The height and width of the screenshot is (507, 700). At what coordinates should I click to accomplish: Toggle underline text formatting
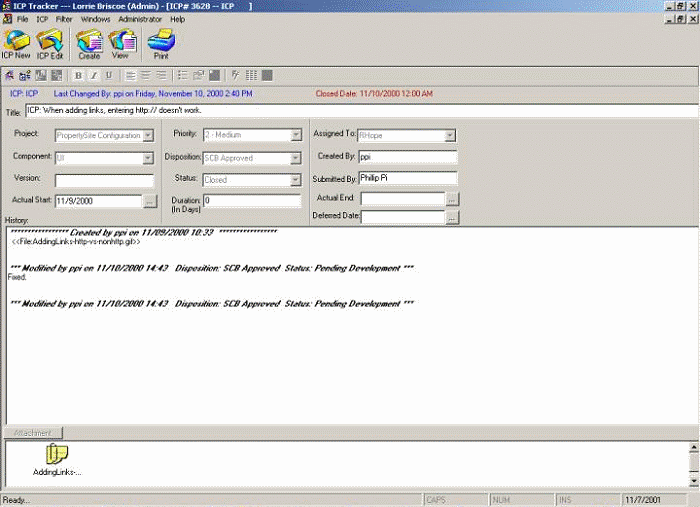click(x=108, y=75)
